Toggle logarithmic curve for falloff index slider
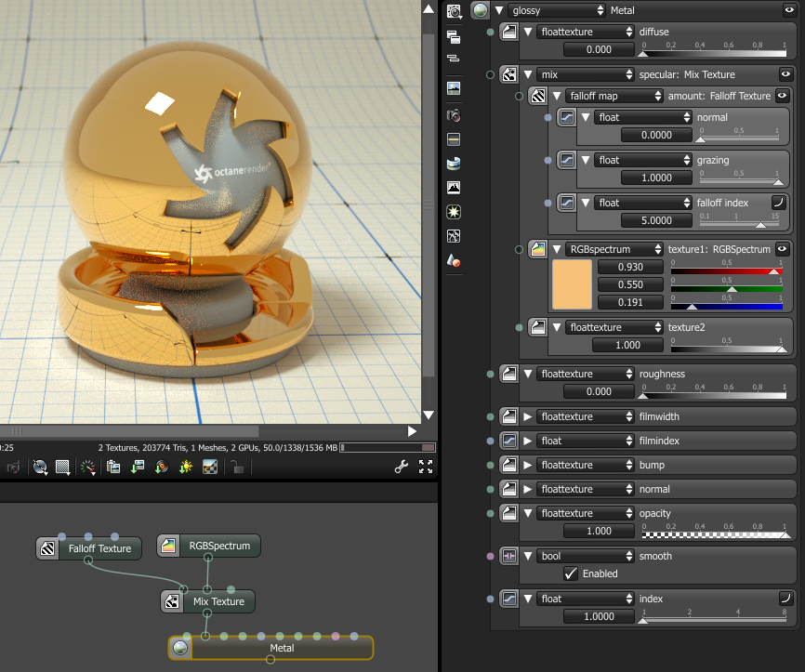Viewport: 805px width, 672px height. (778, 203)
